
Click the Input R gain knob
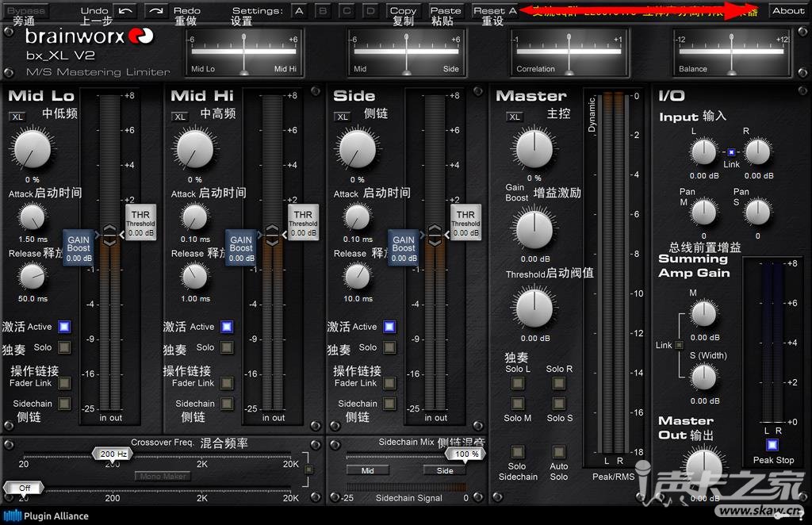click(x=757, y=152)
